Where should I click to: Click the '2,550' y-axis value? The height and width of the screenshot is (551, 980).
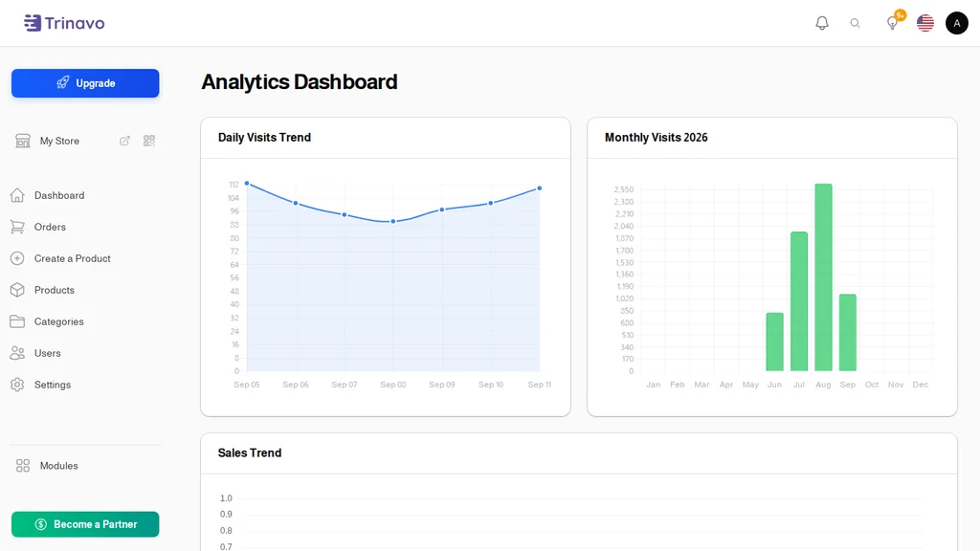coord(624,189)
